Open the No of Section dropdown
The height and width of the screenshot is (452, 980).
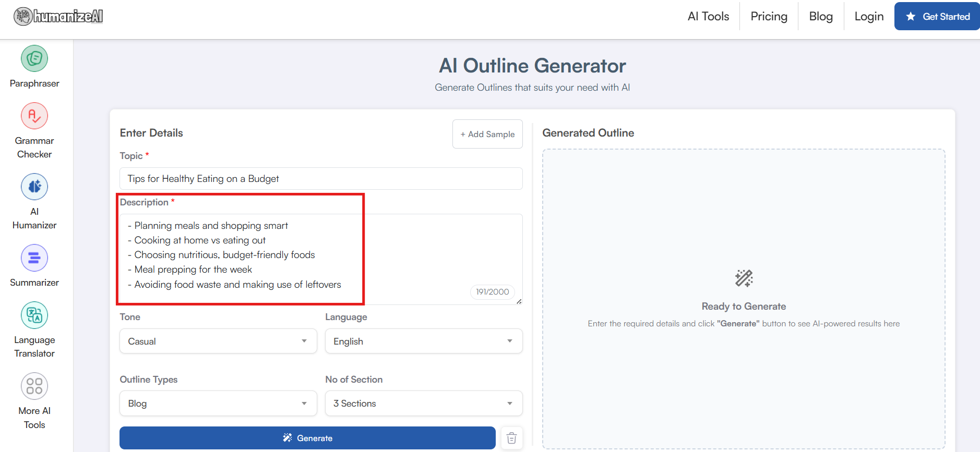click(x=423, y=404)
